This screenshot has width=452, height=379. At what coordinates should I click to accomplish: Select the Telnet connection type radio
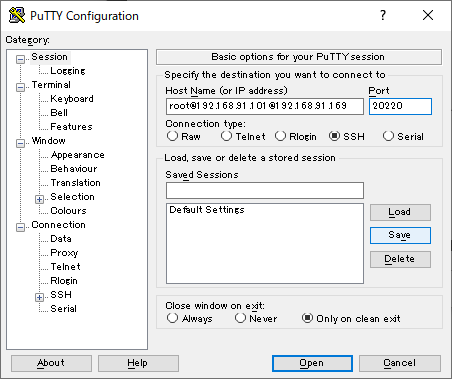[226, 136]
